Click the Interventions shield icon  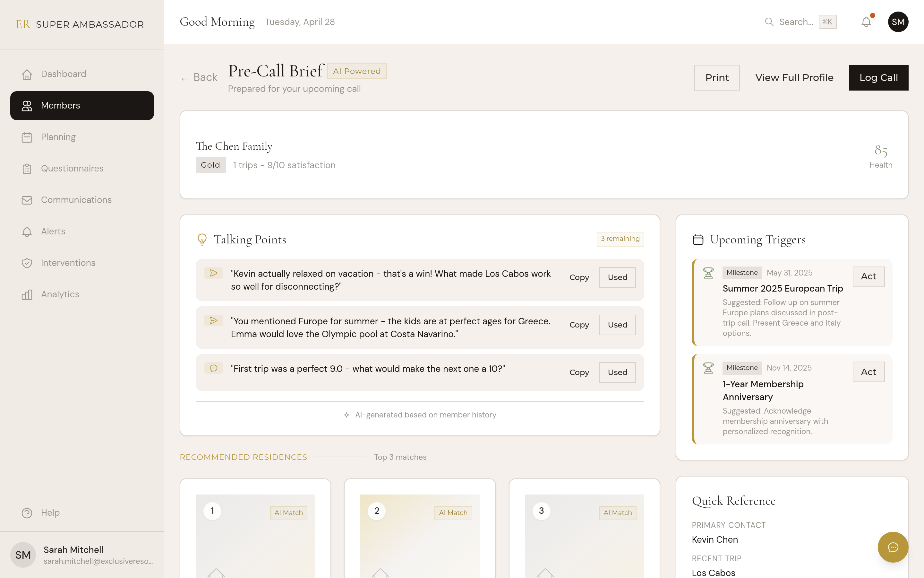click(x=27, y=263)
